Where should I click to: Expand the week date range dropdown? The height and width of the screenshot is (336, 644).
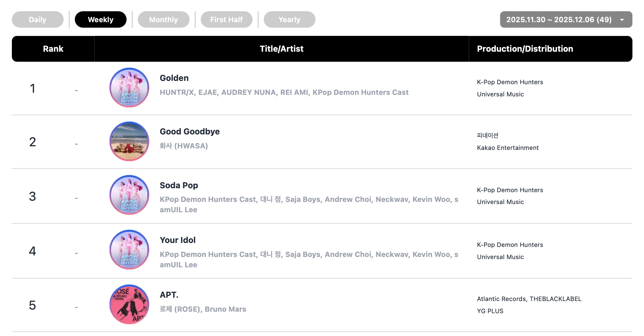(x=559, y=19)
